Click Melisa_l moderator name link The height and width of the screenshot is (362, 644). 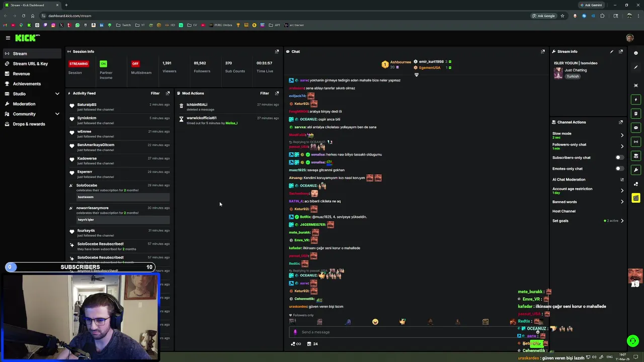coord(231,123)
